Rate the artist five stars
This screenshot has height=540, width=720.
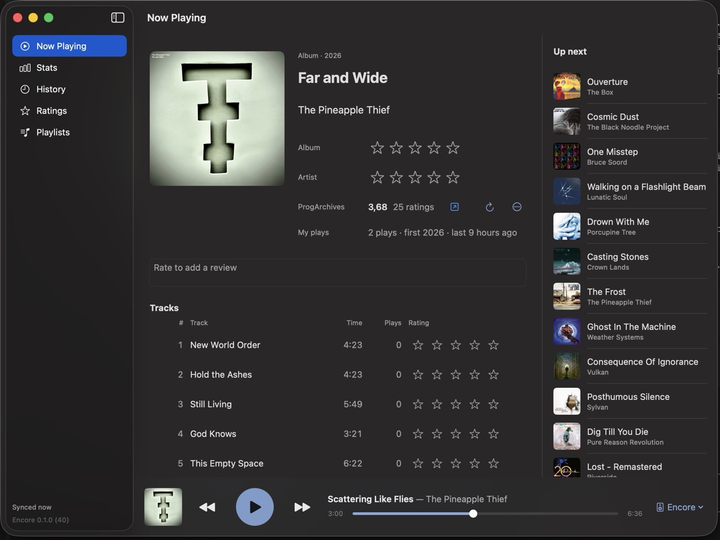(x=453, y=177)
